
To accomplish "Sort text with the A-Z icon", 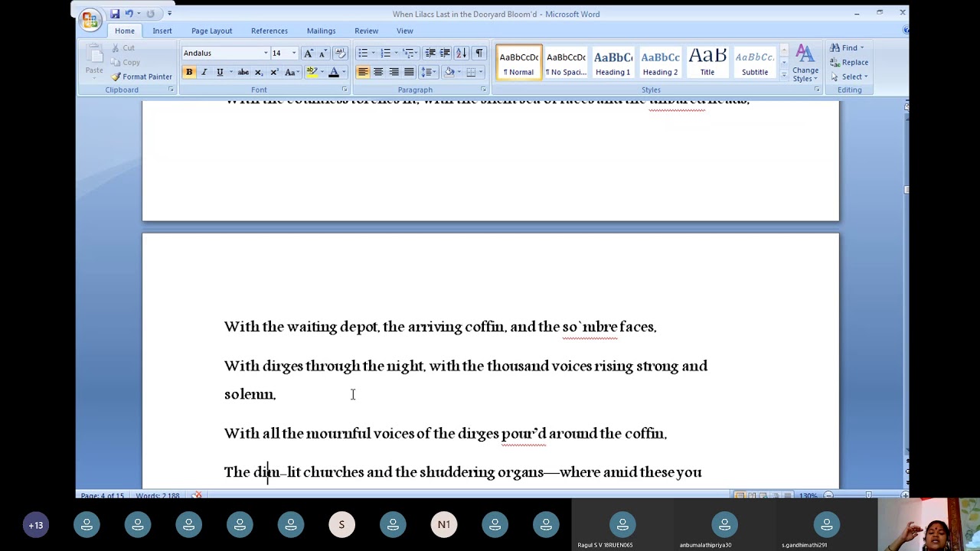I will click(x=461, y=53).
